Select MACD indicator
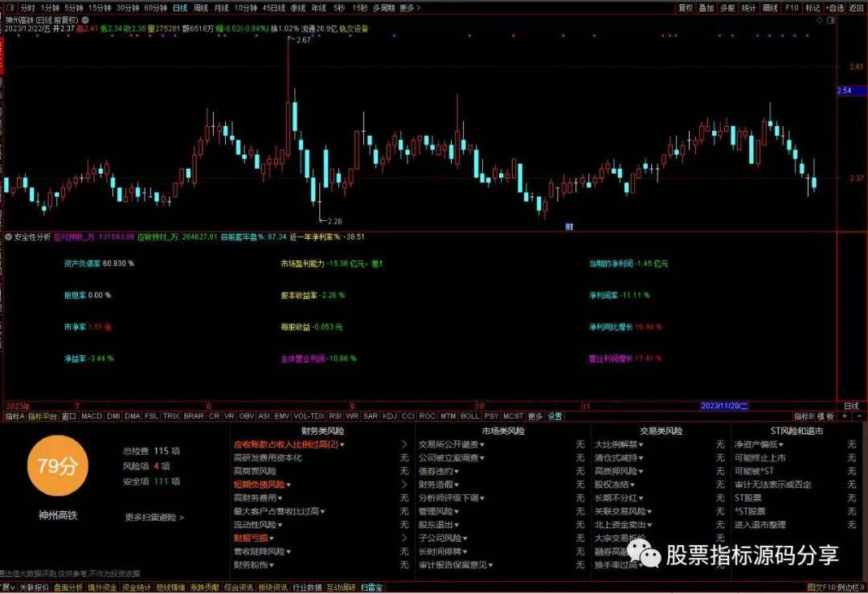Viewport: 868px width, 594px height. [x=92, y=416]
